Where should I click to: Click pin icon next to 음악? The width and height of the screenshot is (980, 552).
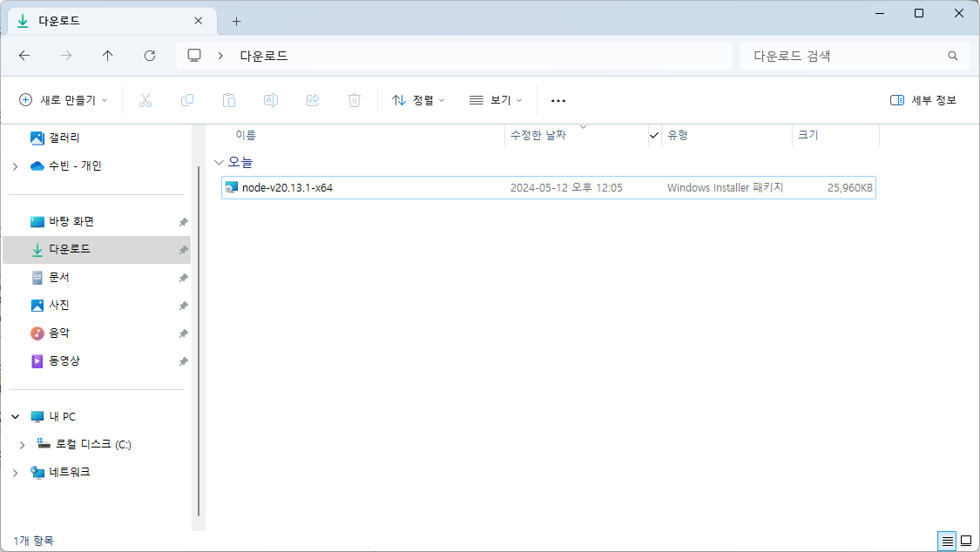(183, 333)
